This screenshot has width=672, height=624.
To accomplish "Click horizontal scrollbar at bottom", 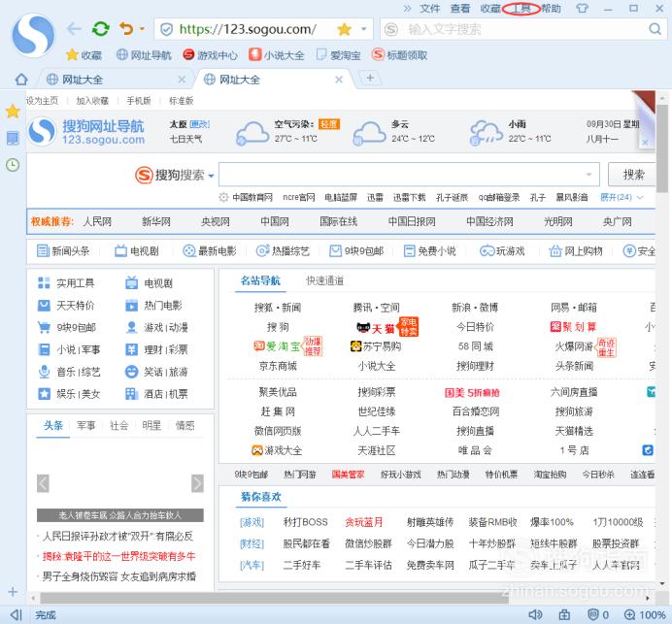I will coord(274,598).
